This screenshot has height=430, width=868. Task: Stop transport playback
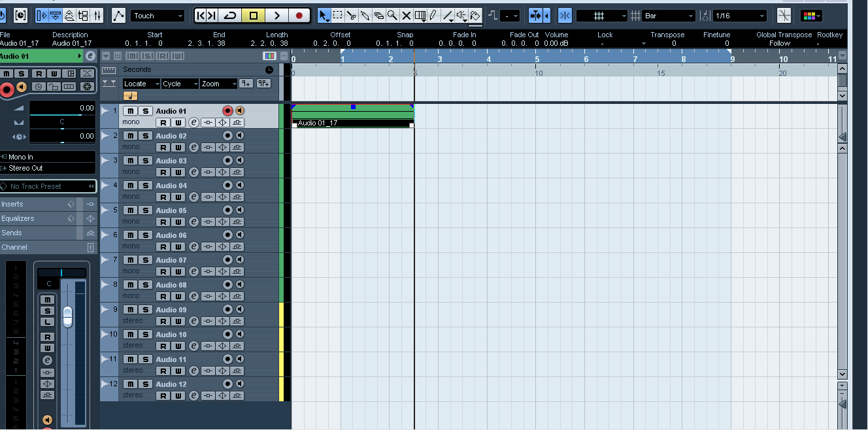(254, 16)
